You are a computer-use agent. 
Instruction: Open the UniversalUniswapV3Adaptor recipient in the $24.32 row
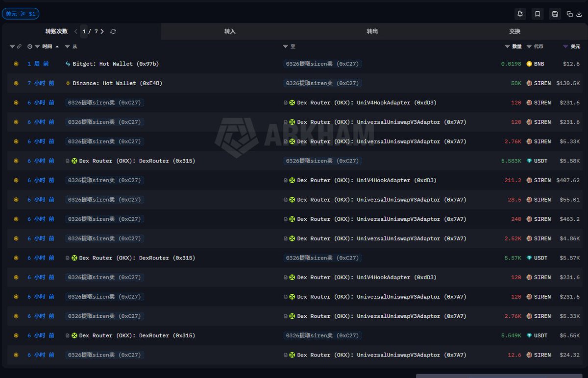pyautogui.click(x=382, y=355)
